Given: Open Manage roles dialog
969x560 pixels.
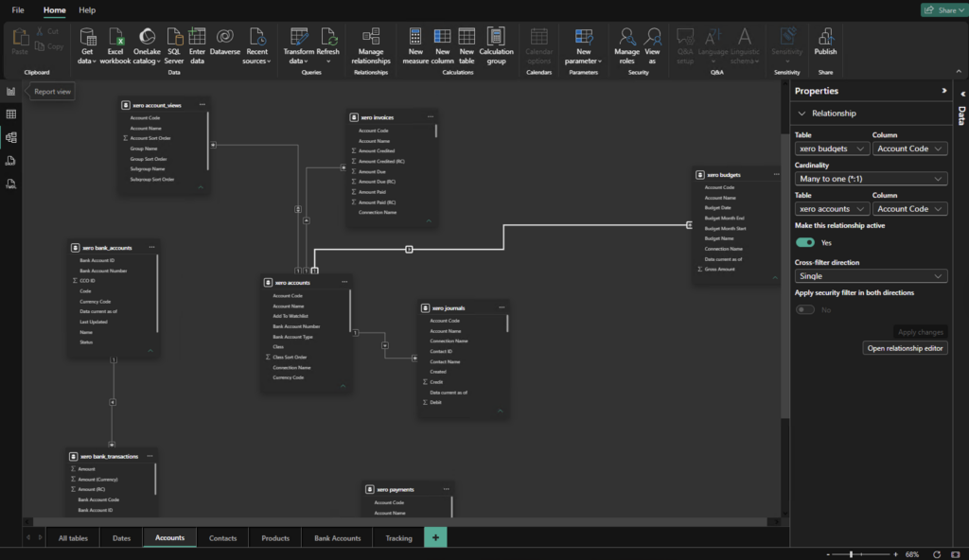Looking at the screenshot, I should click(x=626, y=46).
